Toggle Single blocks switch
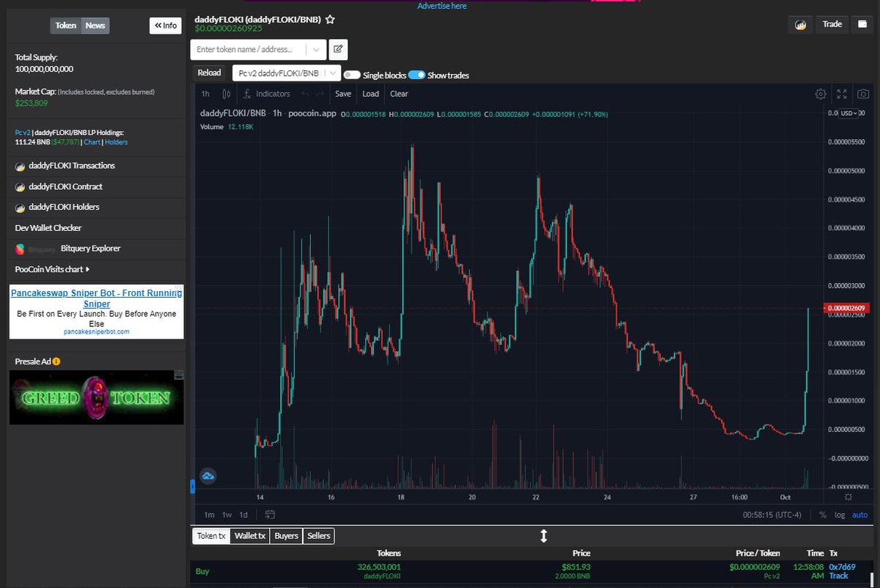The image size is (880, 588). pos(351,75)
